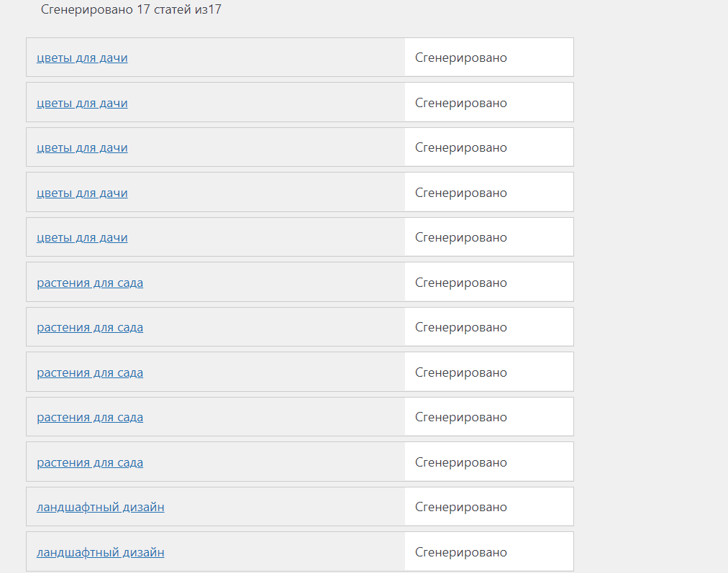Open the third 'растения для сада' link
Viewport: 728px width, 573px height.
pyautogui.click(x=90, y=372)
